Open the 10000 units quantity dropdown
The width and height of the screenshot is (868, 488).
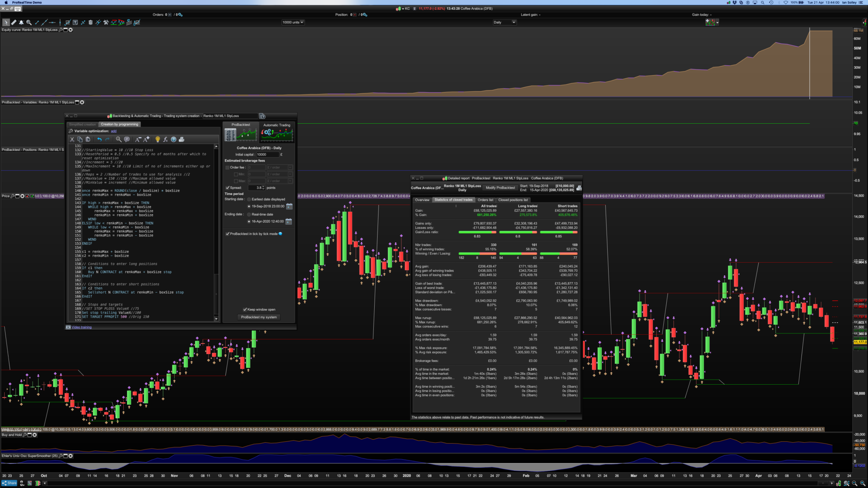coord(293,22)
